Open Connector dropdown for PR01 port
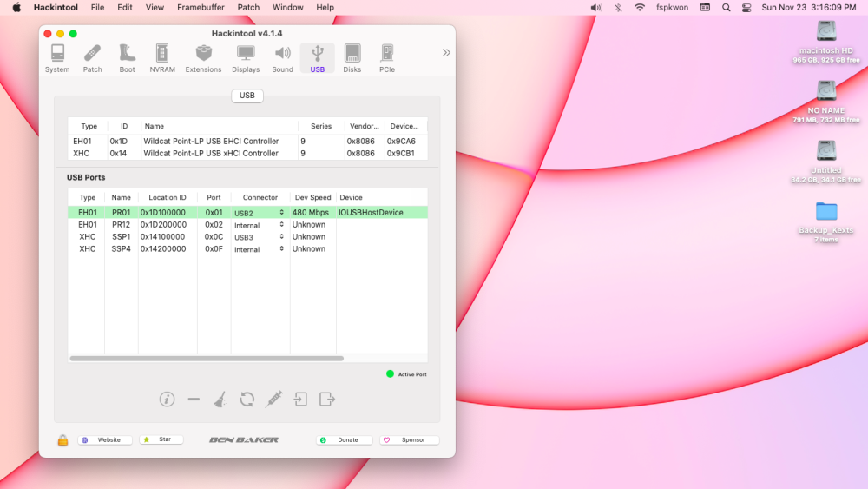 point(259,213)
